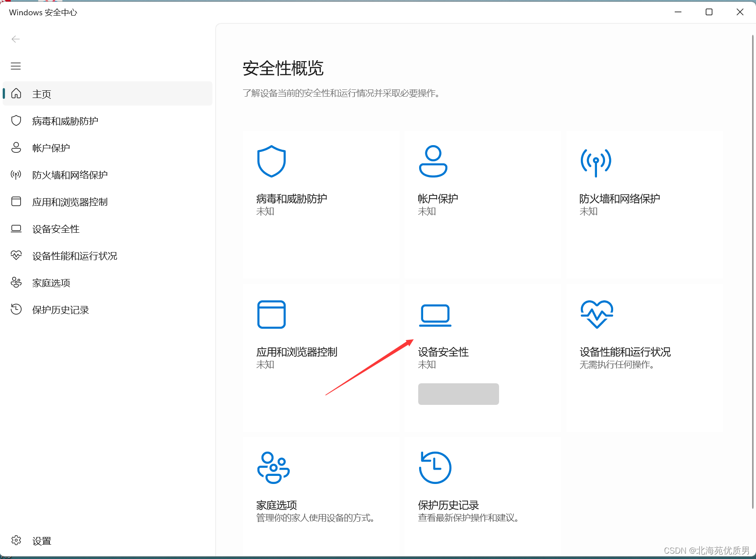Click the shield icon in the sidebar
756x559 pixels.
(x=16, y=120)
